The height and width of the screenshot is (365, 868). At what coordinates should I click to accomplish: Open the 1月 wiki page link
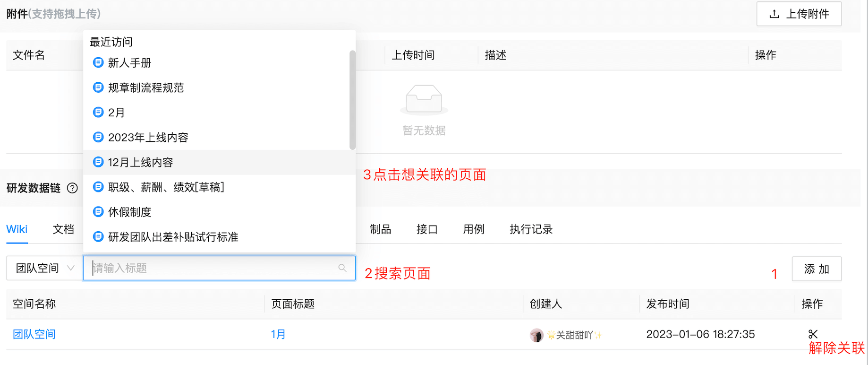click(278, 334)
